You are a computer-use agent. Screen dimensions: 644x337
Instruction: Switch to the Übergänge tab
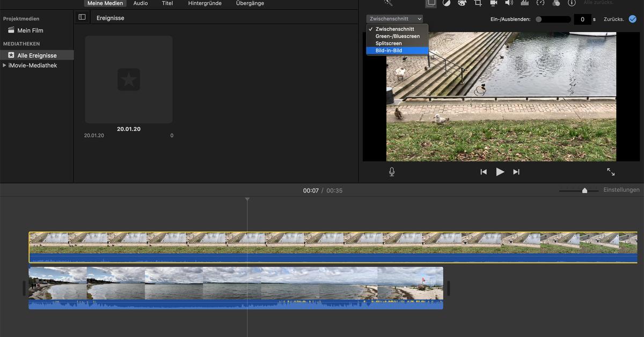click(x=250, y=3)
